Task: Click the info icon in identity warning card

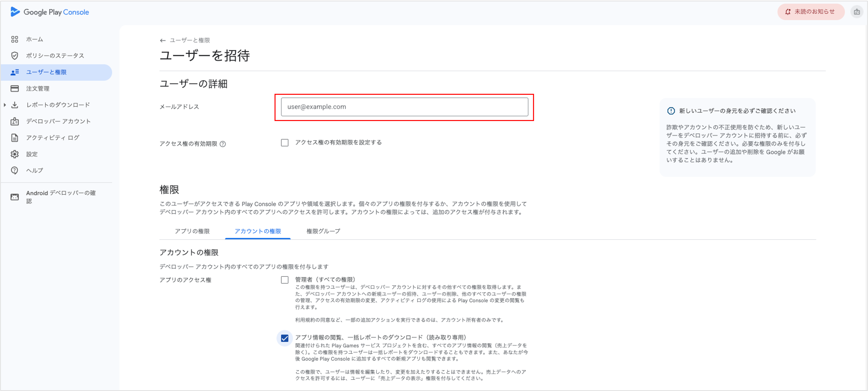Action: point(671,111)
